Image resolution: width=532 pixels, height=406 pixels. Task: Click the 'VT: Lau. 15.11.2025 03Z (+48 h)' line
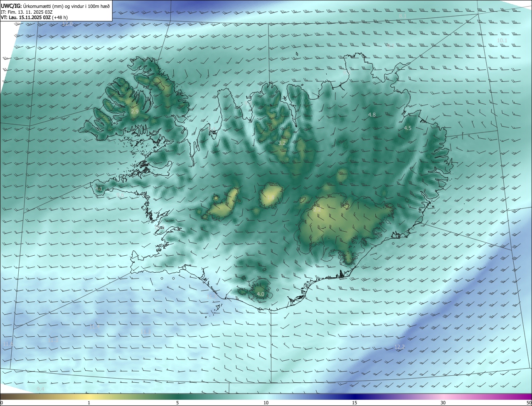[x=34, y=17]
